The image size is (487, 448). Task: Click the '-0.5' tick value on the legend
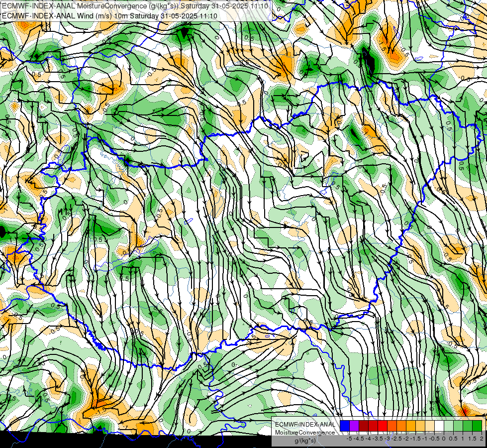point(434,439)
